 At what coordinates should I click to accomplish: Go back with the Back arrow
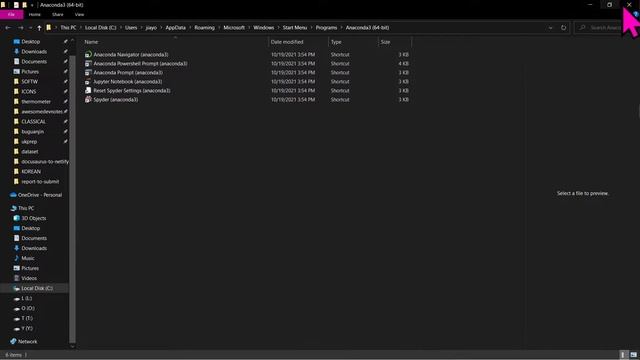(8, 28)
